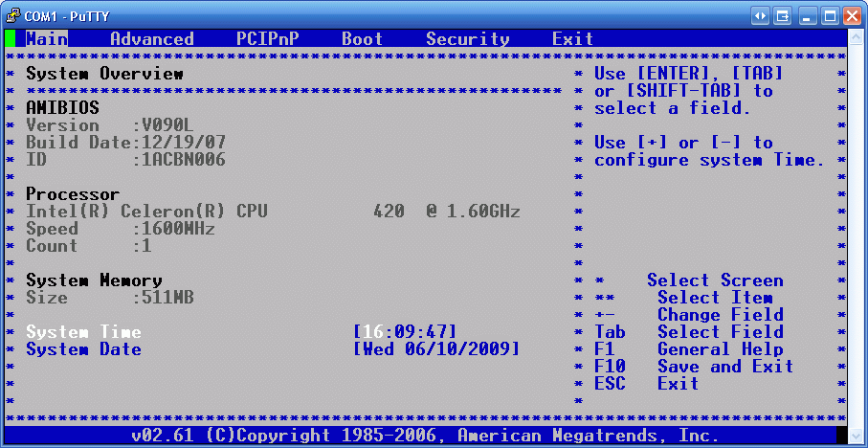Screen dimensions: 868x448
Task: Select the System Date label
Action: click(83, 348)
